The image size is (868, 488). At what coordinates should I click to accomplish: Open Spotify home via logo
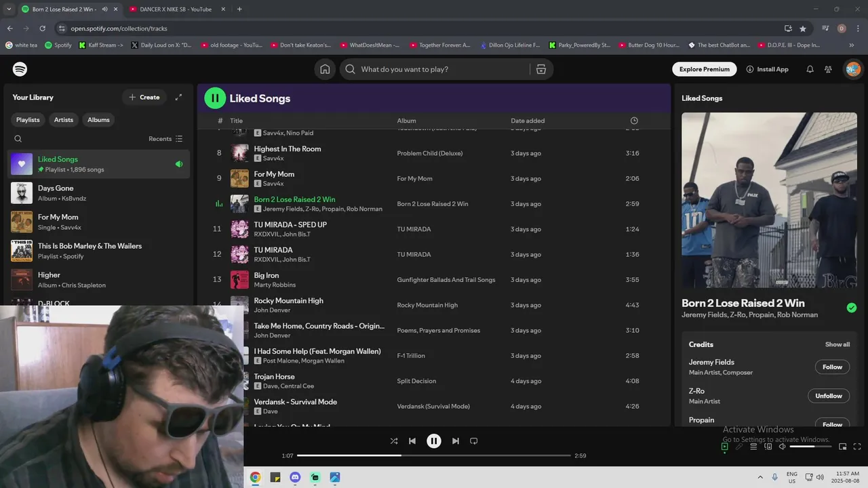click(x=20, y=69)
